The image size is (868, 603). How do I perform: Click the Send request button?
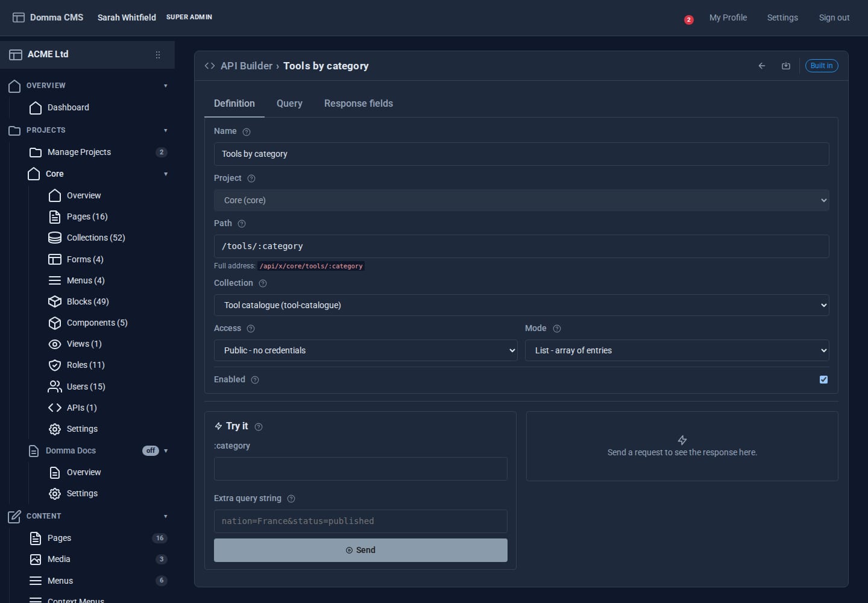click(x=360, y=550)
